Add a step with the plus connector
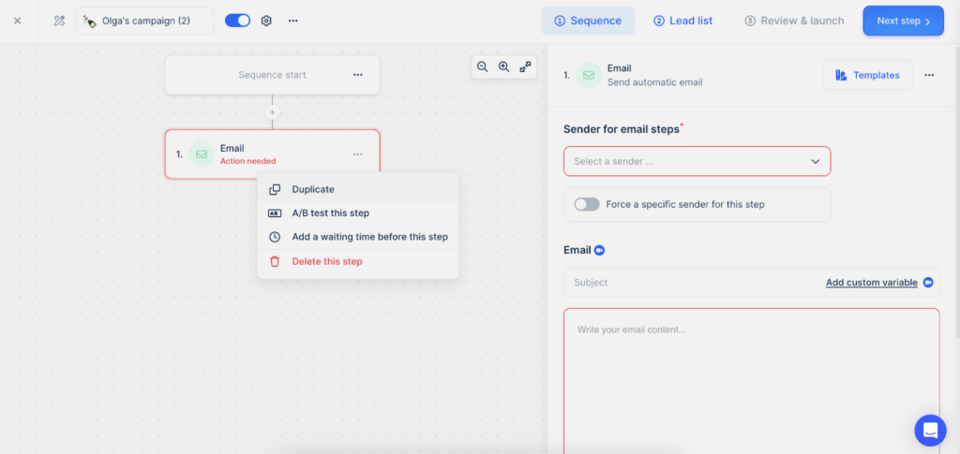 click(272, 113)
